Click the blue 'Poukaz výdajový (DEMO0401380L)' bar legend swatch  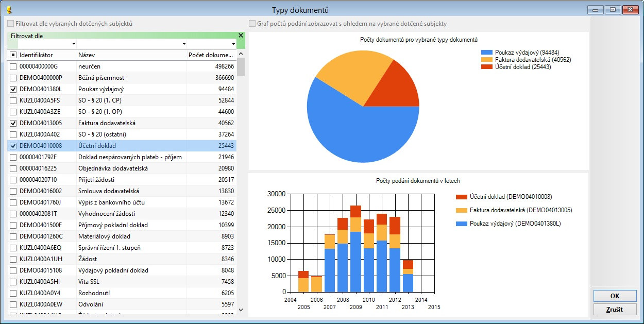coord(461,224)
